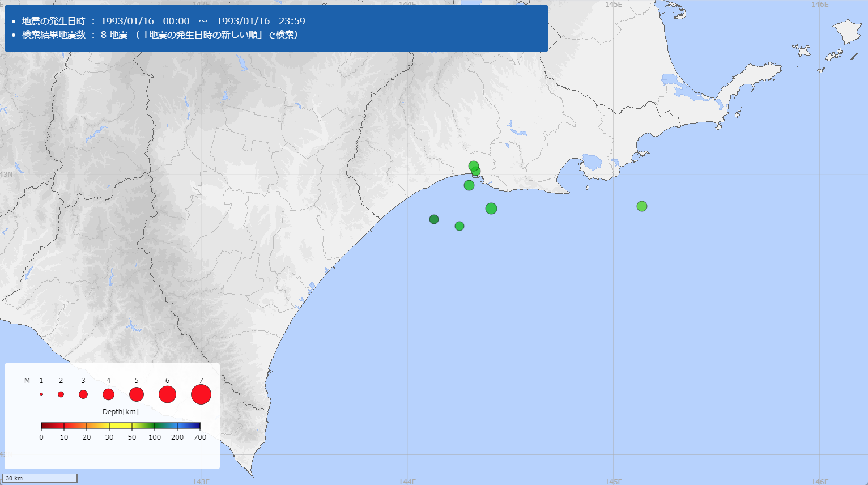Image resolution: width=868 pixels, height=485 pixels.
Task: Select the magnitude 2 legend circle
Action: point(61,394)
